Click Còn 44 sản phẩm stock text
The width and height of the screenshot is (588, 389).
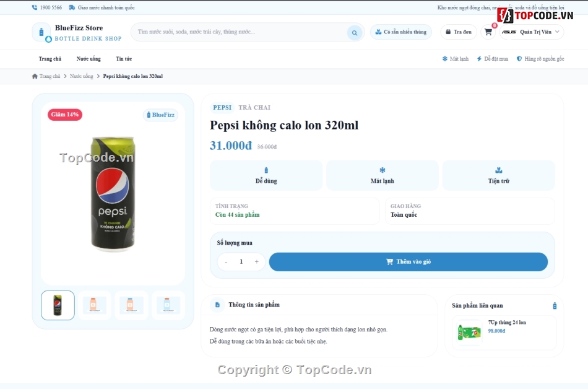click(x=238, y=214)
